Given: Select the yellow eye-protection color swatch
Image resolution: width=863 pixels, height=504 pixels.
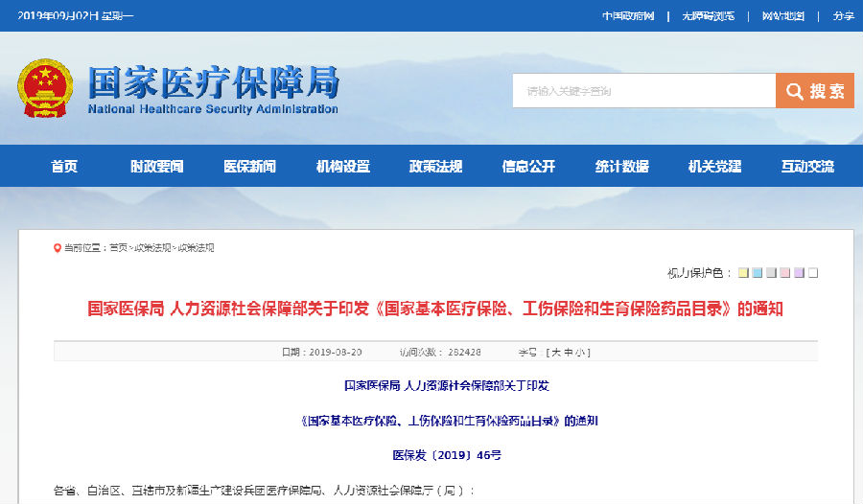Looking at the screenshot, I should point(743,273).
